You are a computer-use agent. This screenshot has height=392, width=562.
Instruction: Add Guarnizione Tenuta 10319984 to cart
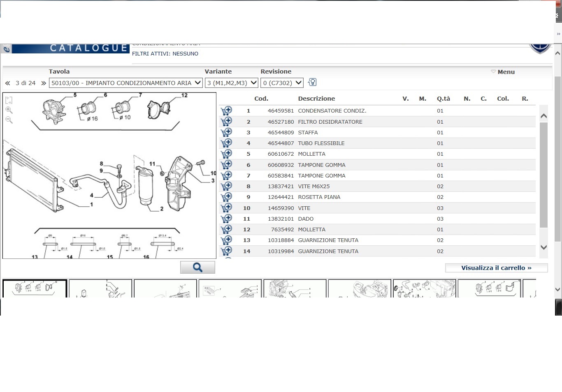click(226, 251)
